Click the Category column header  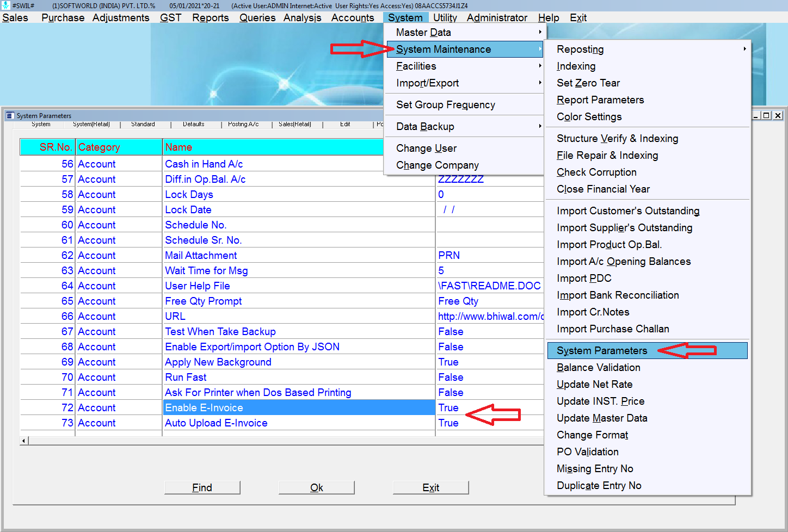point(119,147)
